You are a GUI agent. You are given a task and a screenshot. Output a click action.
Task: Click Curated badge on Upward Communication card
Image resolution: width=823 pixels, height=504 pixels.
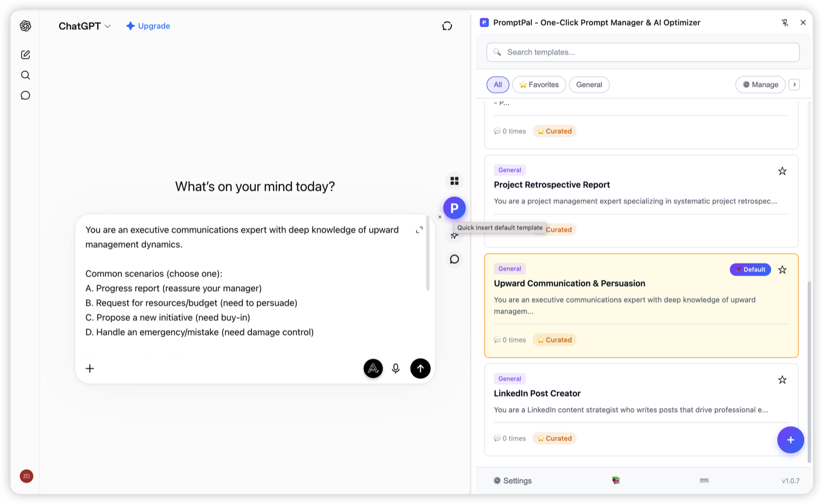pyautogui.click(x=554, y=340)
